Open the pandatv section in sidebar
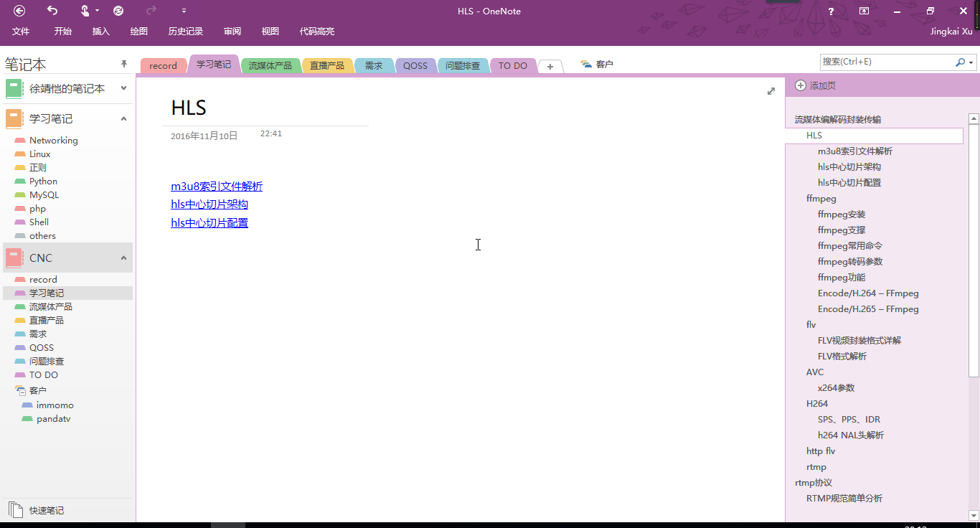 click(x=53, y=419)
